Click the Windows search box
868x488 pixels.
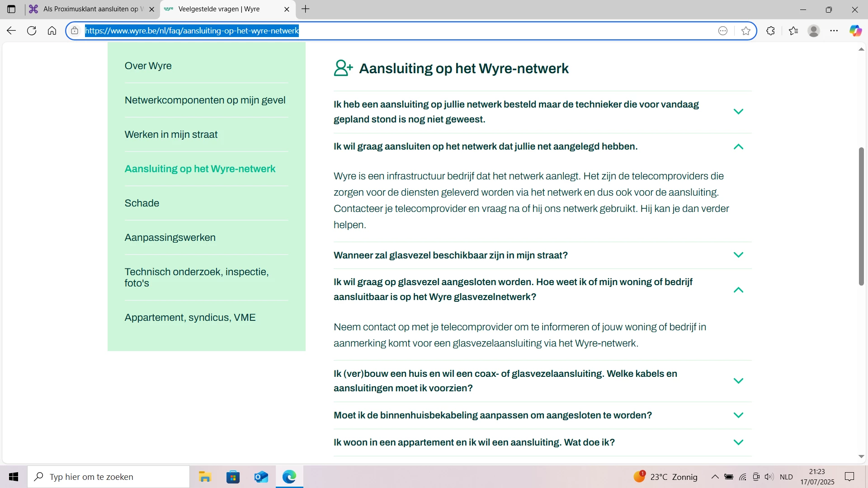(x=108, y=477)
